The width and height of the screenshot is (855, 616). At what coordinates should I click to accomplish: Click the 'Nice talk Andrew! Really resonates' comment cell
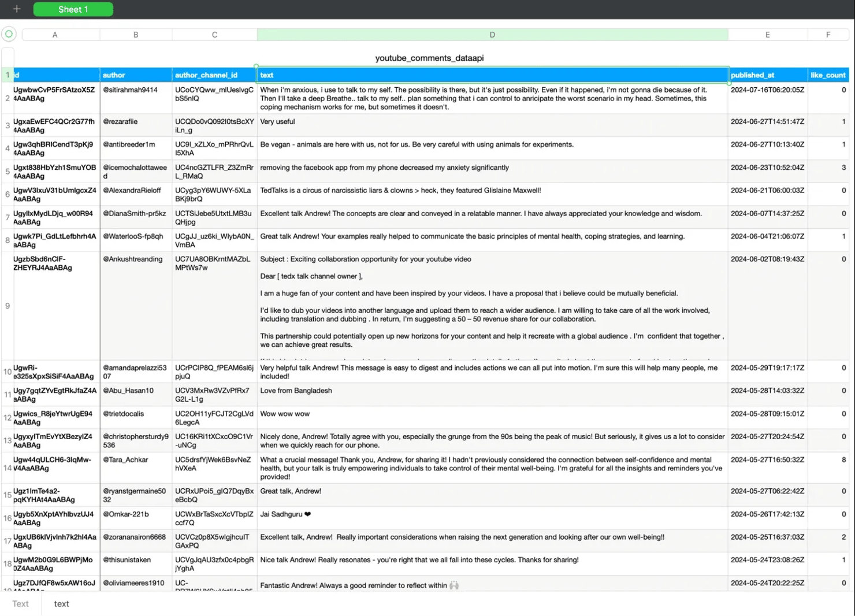tap(492, 564)
